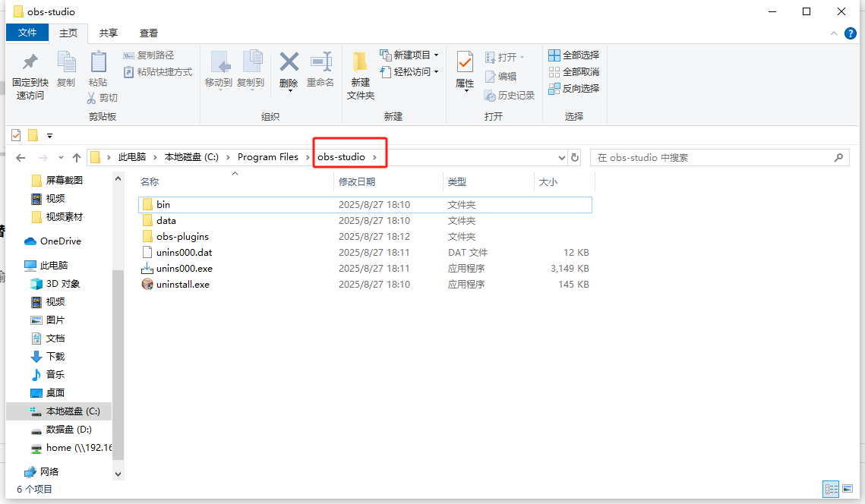
Task: Click the Paste icon in the ribbon
Action: pos(98,62)
